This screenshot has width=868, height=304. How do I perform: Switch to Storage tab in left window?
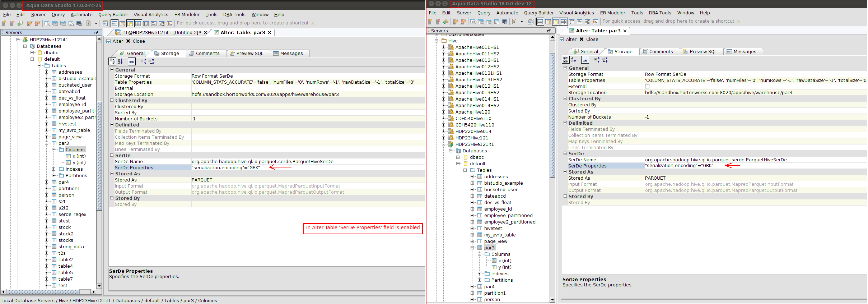point(167,53)
